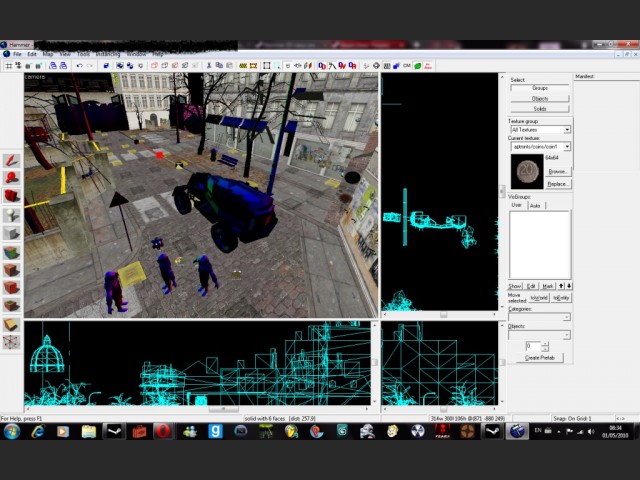The image size is (640, 480).
Task: Toggle the yellow Cordon toolbar button
Action: [x=243, y=65]
